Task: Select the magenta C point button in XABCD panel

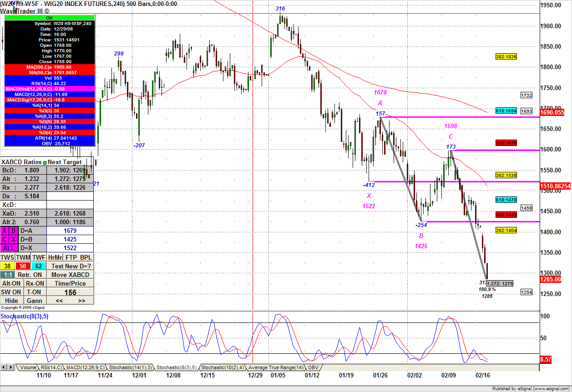Action: 5,239
